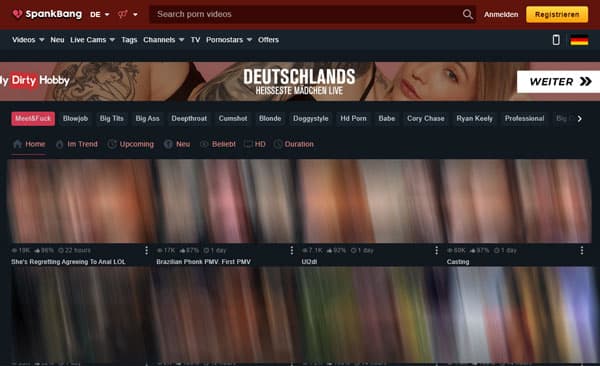Screen dimensions: 600x366
Task: Open three-dot menu for 'Brazilian Phonk PMV' video
Action: pyautogui.click(x=292, y=250)
